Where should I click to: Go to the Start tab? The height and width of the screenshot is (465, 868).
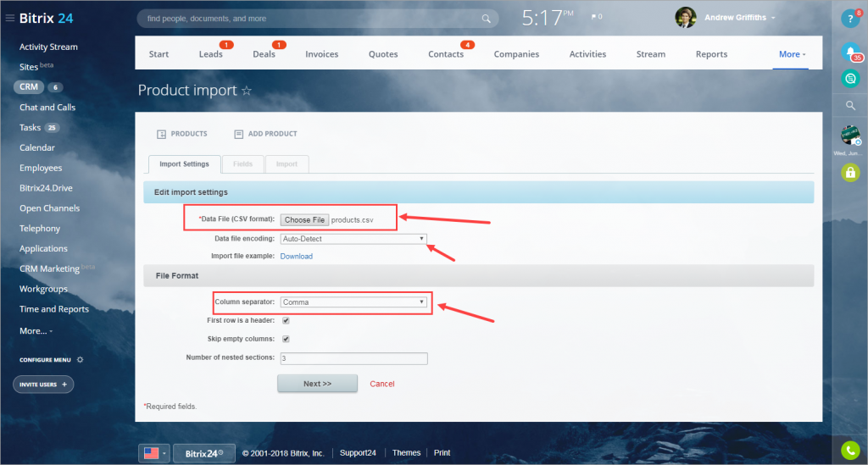point(159,54)
